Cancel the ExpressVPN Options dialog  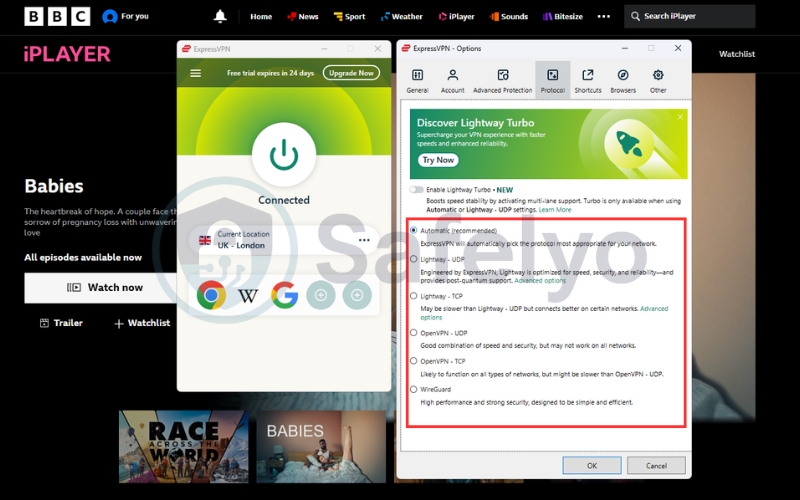[x=656, y=465]
